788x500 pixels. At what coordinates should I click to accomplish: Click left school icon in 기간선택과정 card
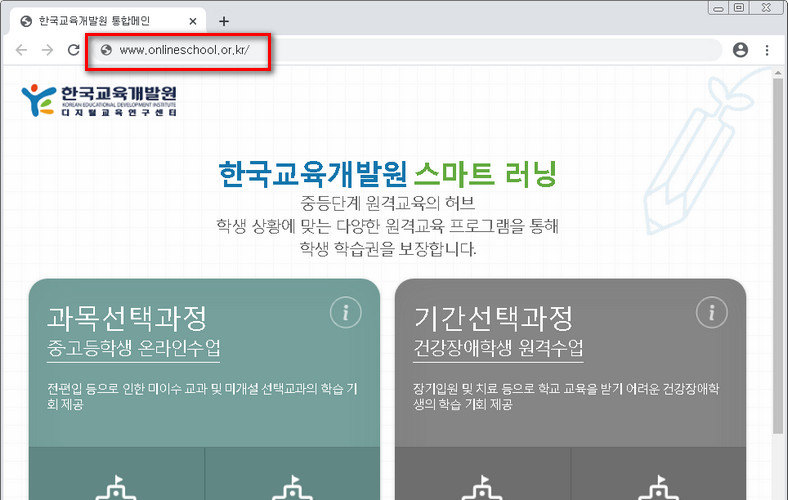[482, 487]
